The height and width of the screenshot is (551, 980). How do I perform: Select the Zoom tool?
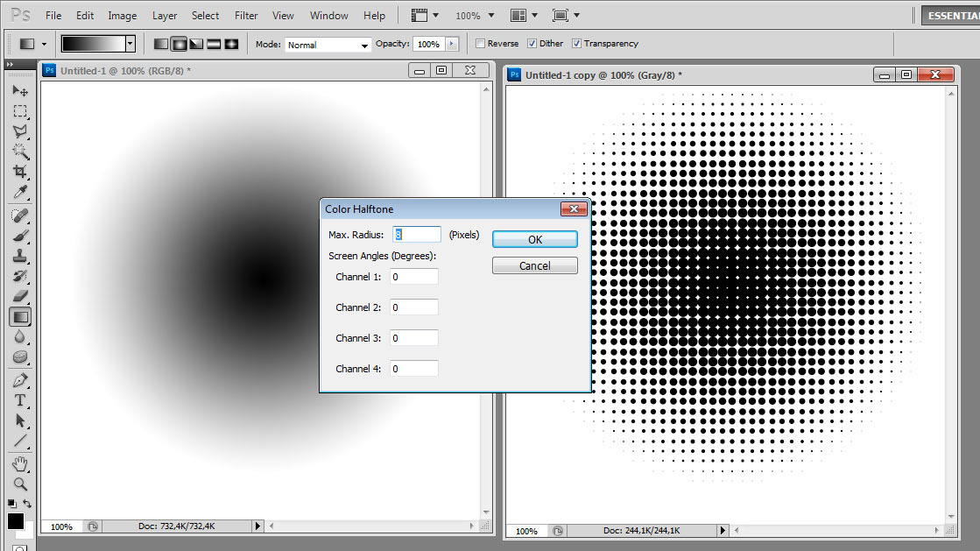pyautogui.click(x=20, y=484)
